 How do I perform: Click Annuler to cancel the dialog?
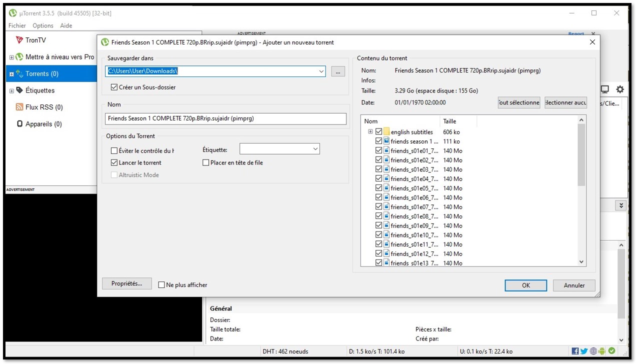[x=574, y=285]
